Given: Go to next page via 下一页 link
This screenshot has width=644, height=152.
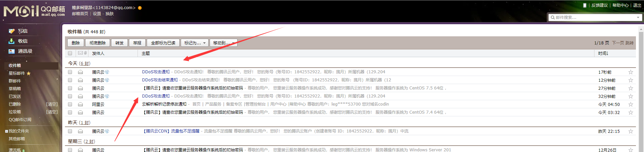Looking at the screenshot, I should tap(618, 43).
